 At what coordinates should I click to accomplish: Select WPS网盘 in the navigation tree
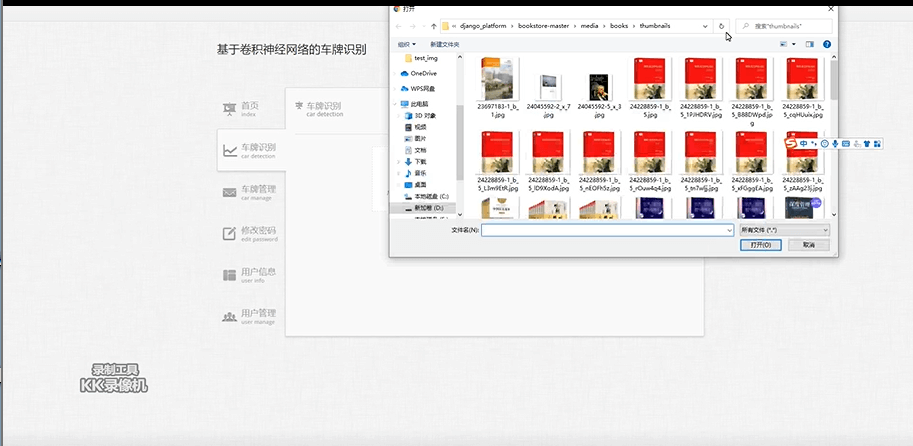[418, 89]
